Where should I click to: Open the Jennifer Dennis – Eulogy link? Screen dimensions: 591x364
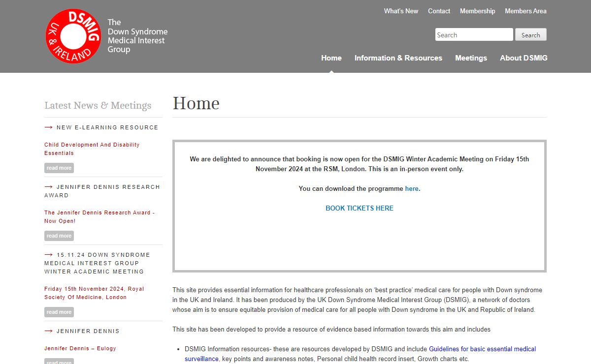click(x=80, y=348)
